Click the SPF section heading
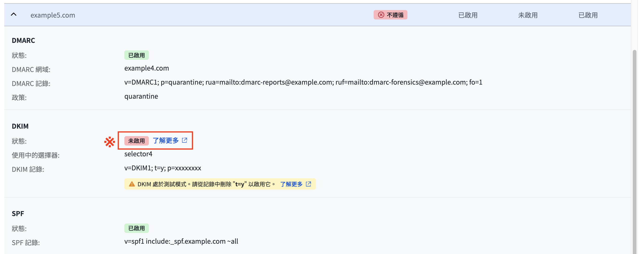Viewport: 644px width, 254px height. pyautogui.click(x=18, y=213)
